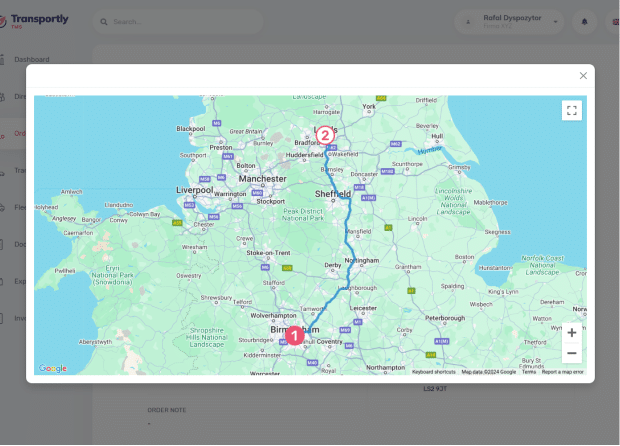Screen dimensions: 620x446
Task: Click Peak District National Park label
Action: click(x=303, y=214)
